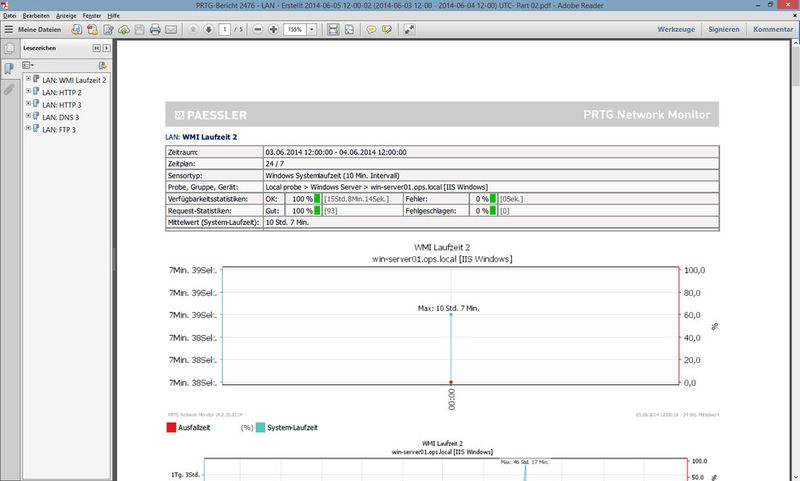Expand the LAN: WMI Laufzeit 2 bookmark

pos(27,79)
